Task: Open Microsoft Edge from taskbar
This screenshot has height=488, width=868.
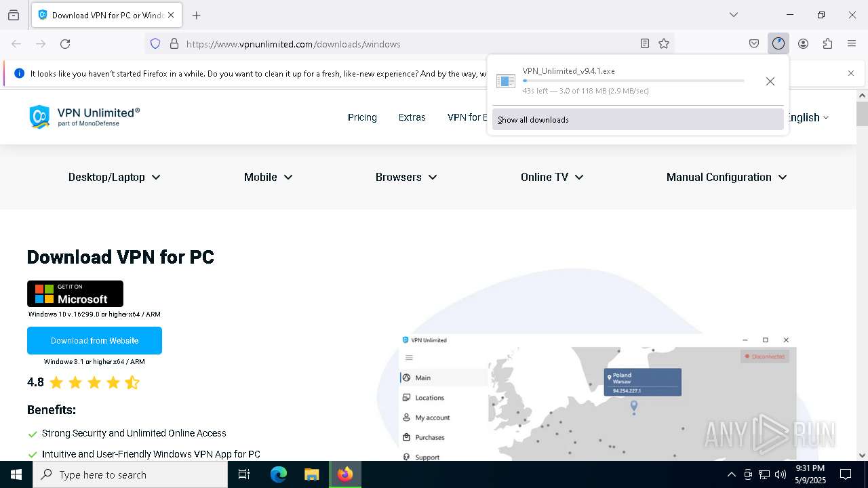Action: pos(279,474)
